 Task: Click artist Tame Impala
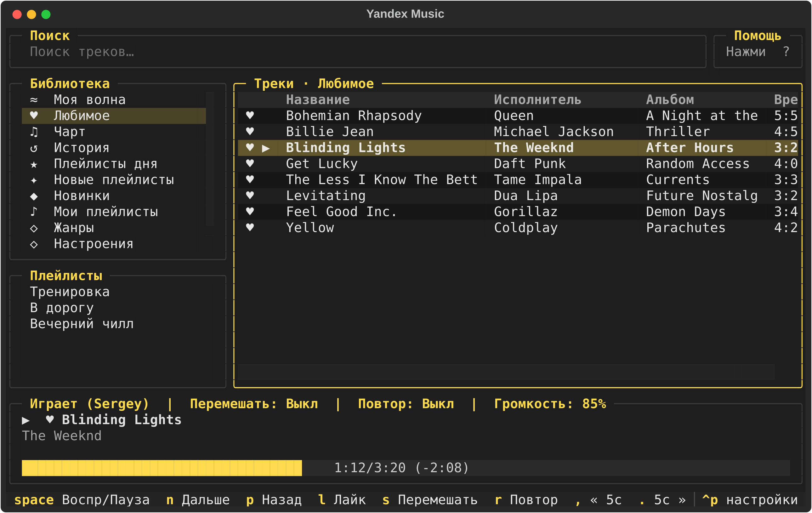(538, 180)
